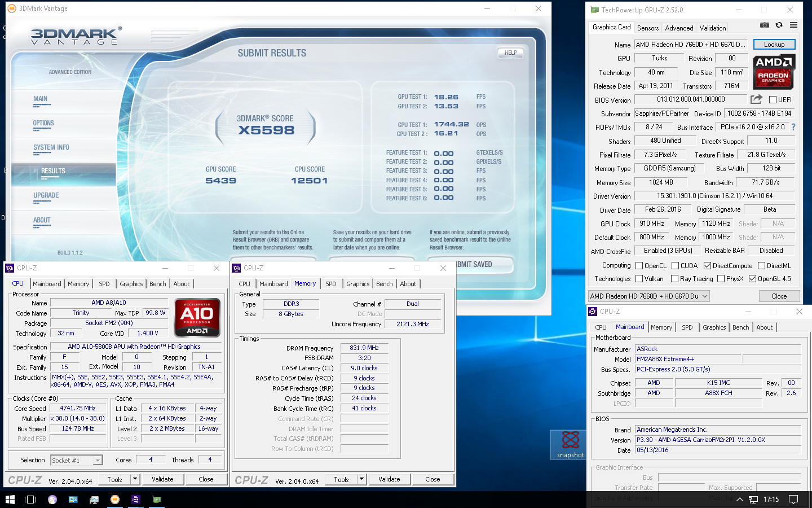
Task: Click the question mark beside Bus Interface
Action: pyautogui.click(x=793, y=127)
